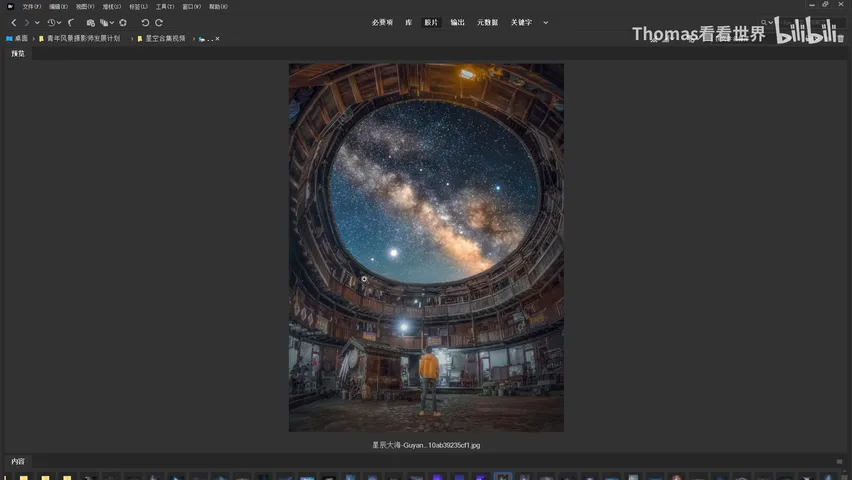Viewport: 852px width, 480px height.
Task: Open the 编辑 menu
Action: pos(58,7)
